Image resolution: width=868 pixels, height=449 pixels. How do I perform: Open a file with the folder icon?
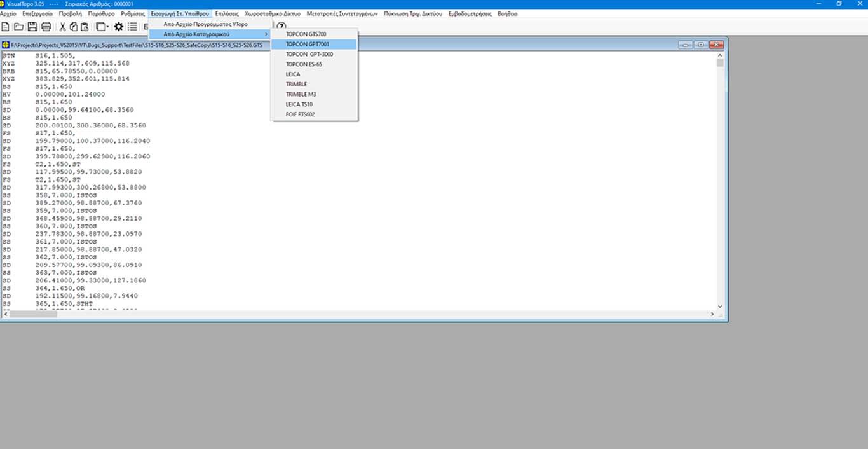[x=18, y=27]
